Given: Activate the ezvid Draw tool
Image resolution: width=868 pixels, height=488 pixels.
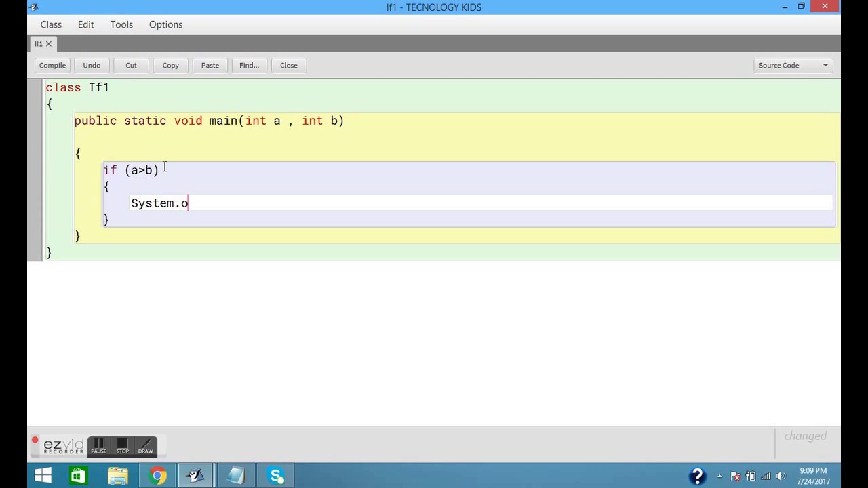Looking at the screenshot, I should pos(145,447).
